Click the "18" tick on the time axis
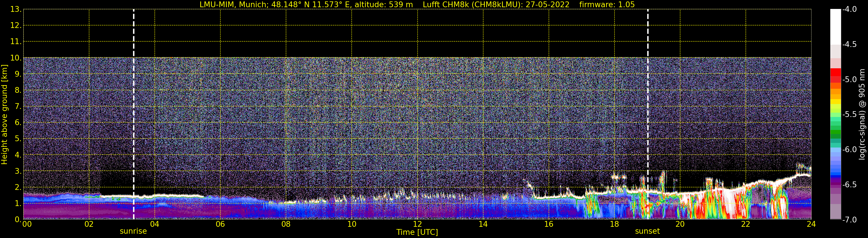Image resolution: width=868 pixels, height=238 pixels. [615, 224]
